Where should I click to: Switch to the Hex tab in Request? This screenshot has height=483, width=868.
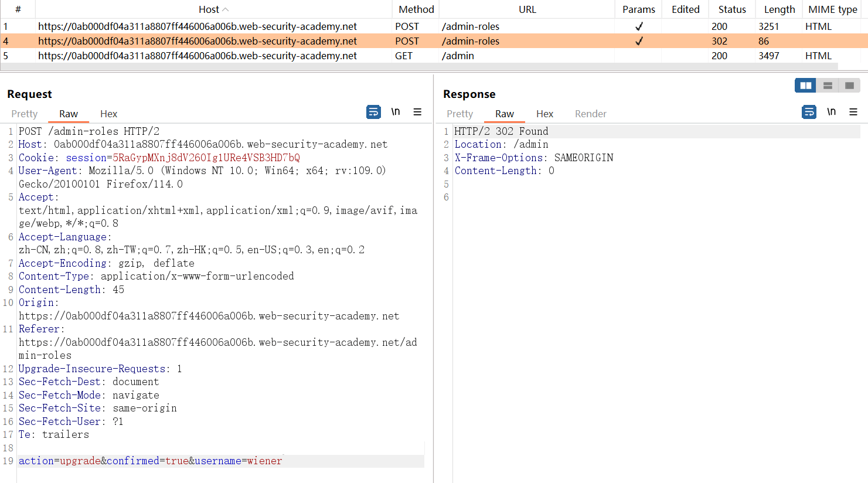108,114
